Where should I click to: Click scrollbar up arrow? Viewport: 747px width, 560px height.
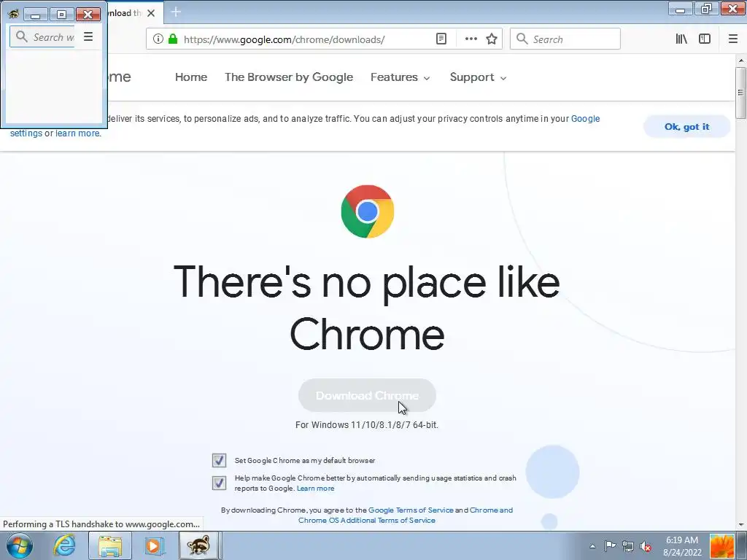pyautogui.click(x=741, y=61)
